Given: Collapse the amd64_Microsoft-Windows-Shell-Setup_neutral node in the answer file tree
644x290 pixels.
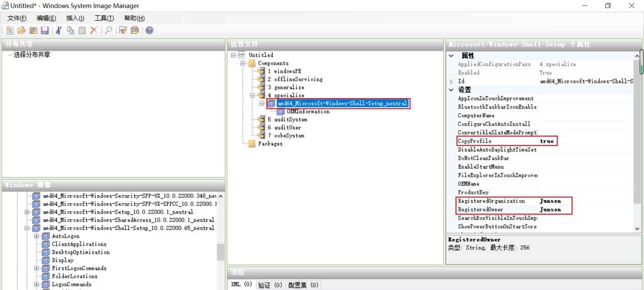Looking at the screenshot, I should (x=262, y=104).
